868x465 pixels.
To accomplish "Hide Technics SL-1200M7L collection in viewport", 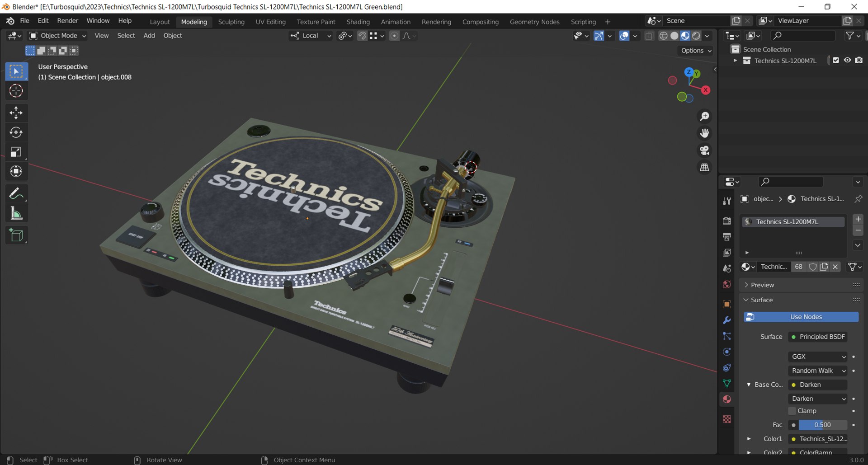I will click(847, 61).
